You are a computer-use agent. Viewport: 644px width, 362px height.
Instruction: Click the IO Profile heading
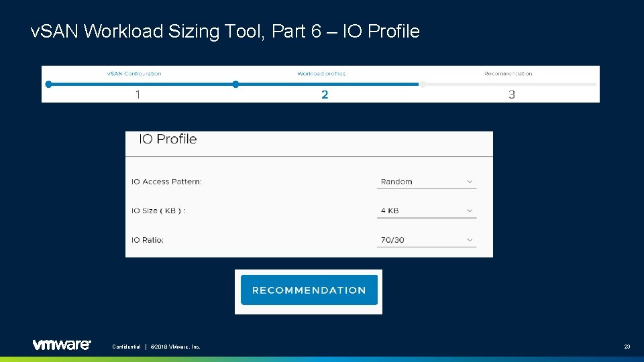coord(168,139)
